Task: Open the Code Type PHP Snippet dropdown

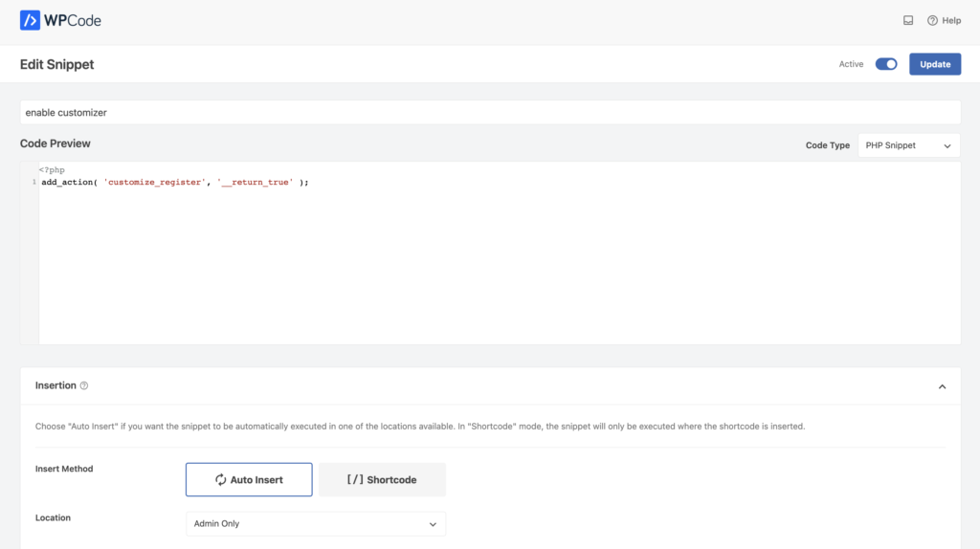Action: pos(908,145)
